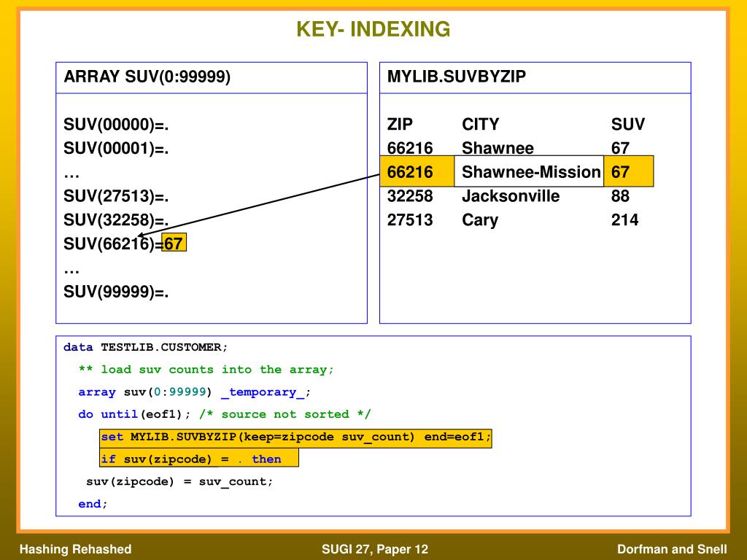Screen dimensions: 747x560
Task: Click the suv(zipcode) = suv_count; line
Action: tap(179, 481)
